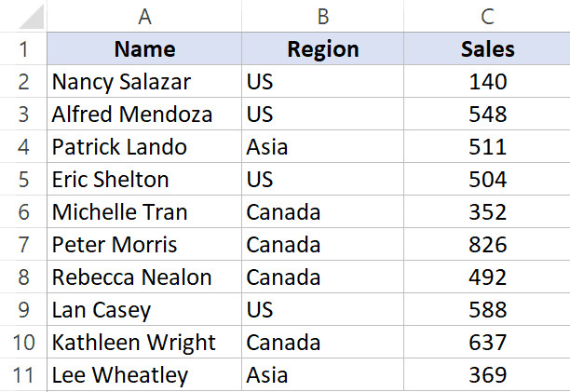This screenshot has height=392, width=570.
Task: Click the sales value 140
Action: (487, 82)
